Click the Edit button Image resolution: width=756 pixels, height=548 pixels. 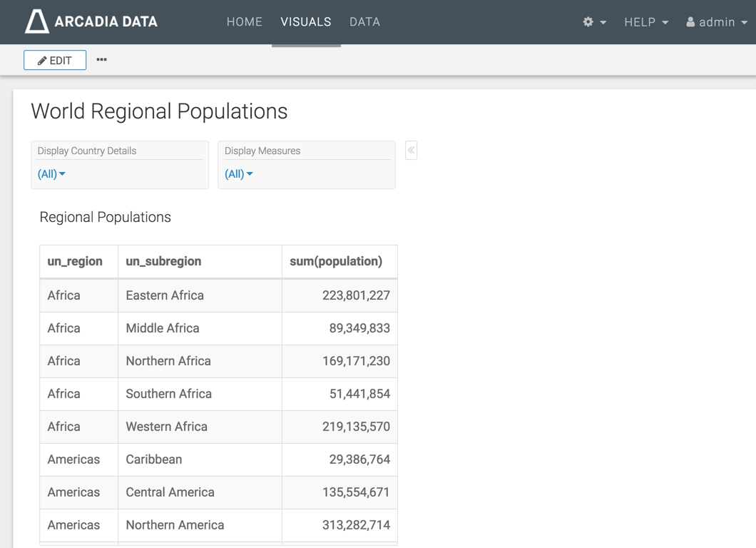[x=55, y=61]
